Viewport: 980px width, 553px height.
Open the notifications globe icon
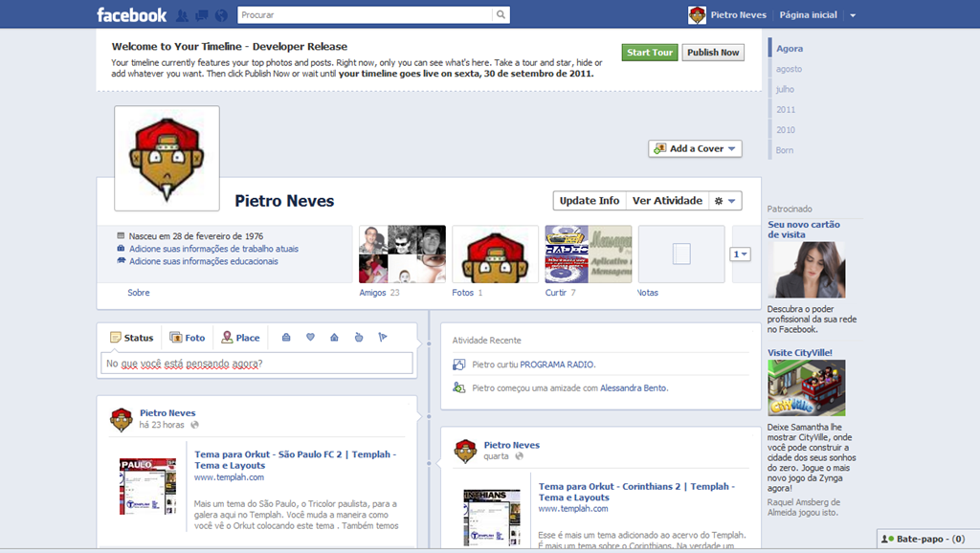click(221, 15)
